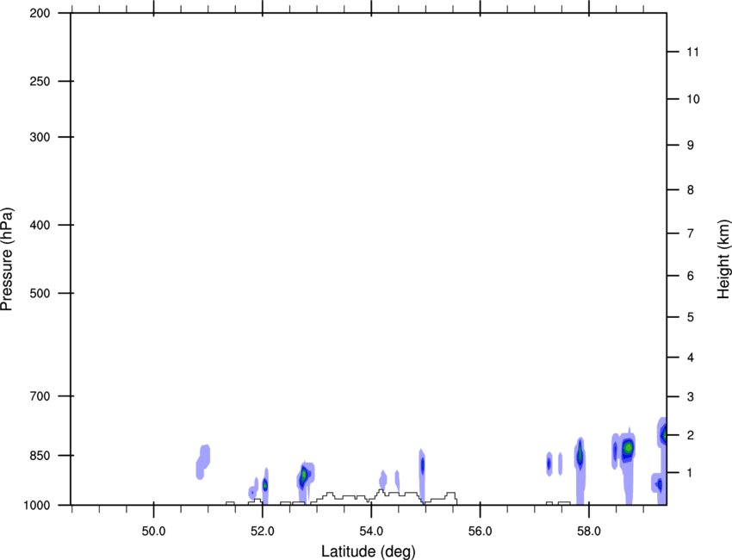
Task: Click the 58.0 latitude tick label
Action: 589,532
